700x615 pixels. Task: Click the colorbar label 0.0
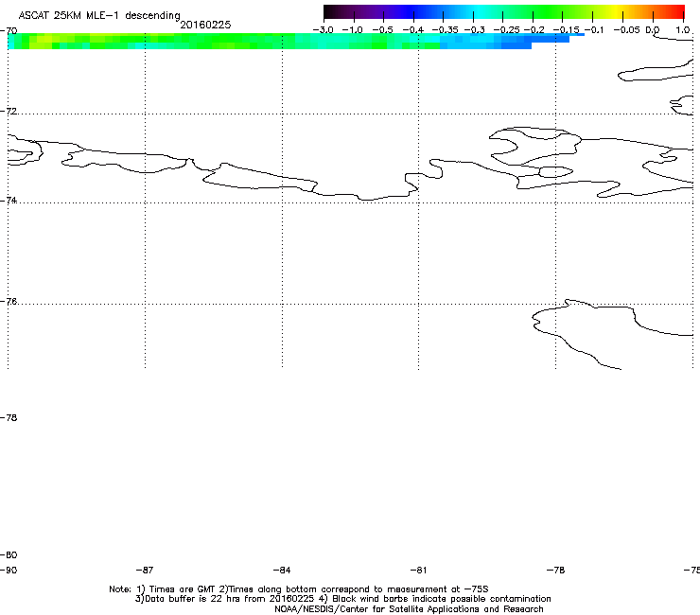653,30
